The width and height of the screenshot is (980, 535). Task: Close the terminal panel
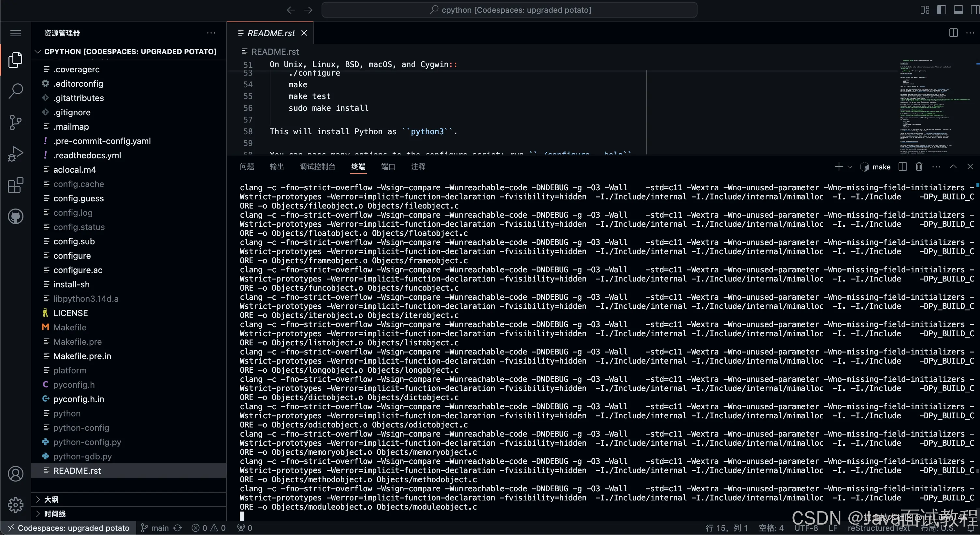pyautogui.click(x=970, y=167)
